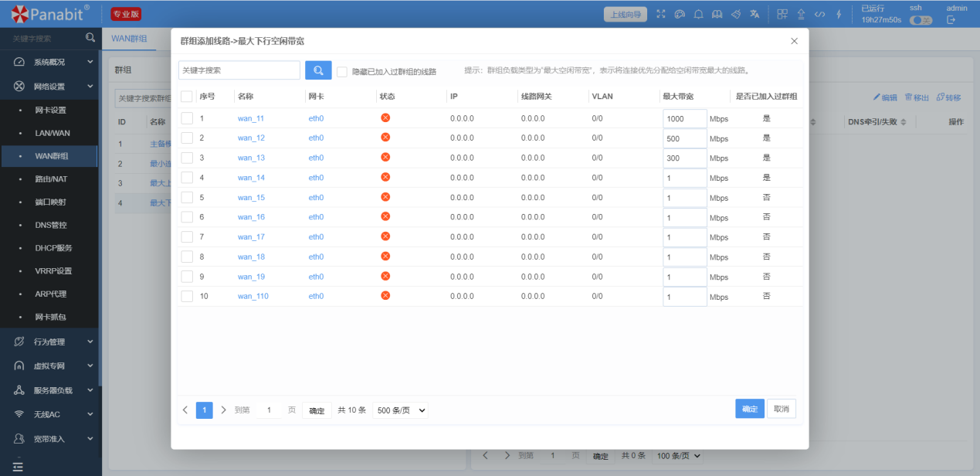This screenshot has width=980, height=476.
Task: Enable 隐藏已加入过群组的线路 checkbox
Action: [342, 71]
